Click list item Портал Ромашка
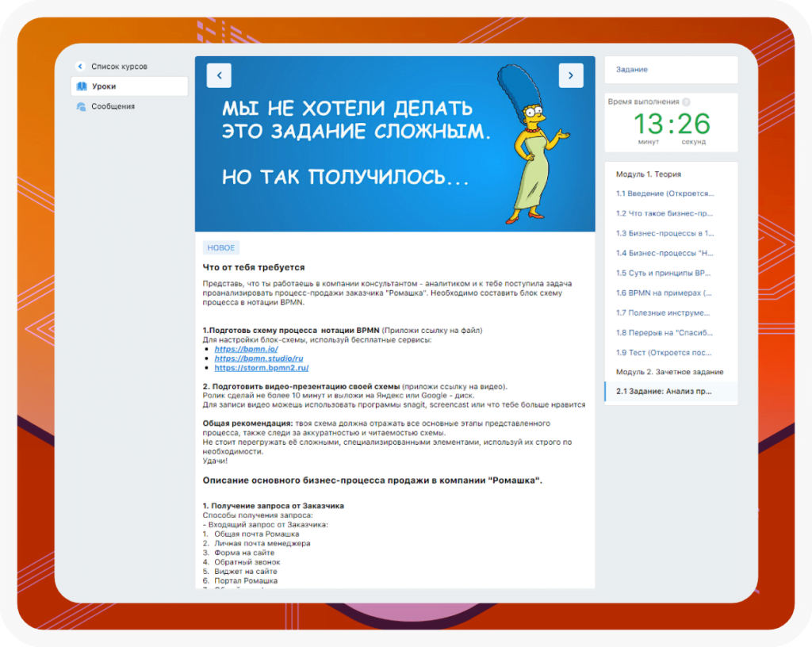812x647 pixels. coord(246,580)
